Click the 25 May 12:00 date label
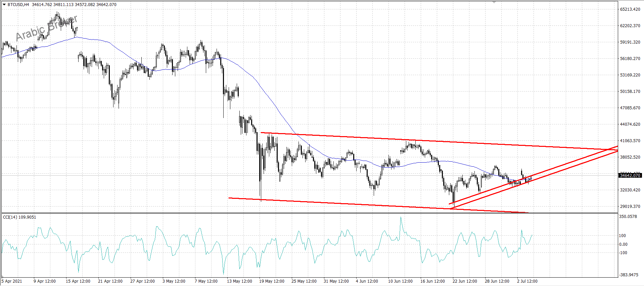Viewport: 644px width, 286px height. [304, 281]
